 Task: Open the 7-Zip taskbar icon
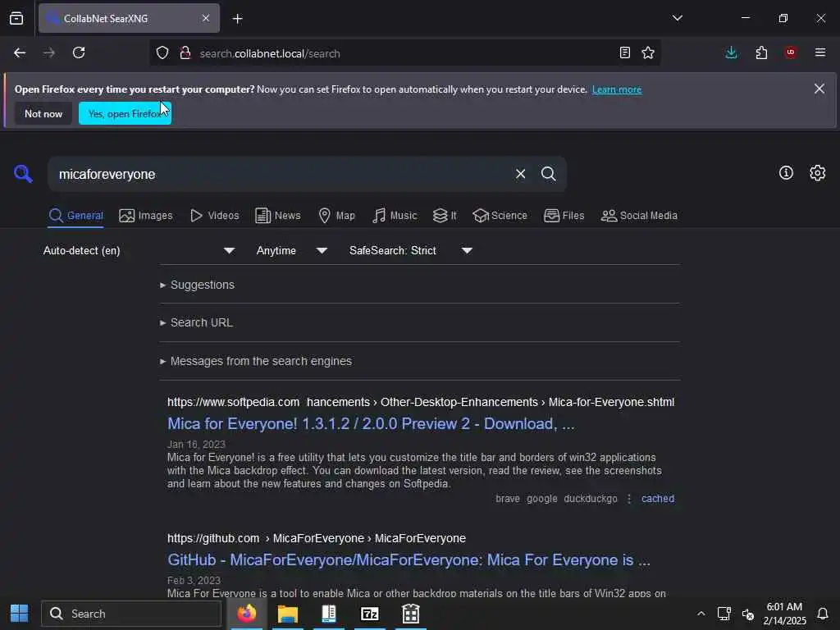[x=370, y=614]
